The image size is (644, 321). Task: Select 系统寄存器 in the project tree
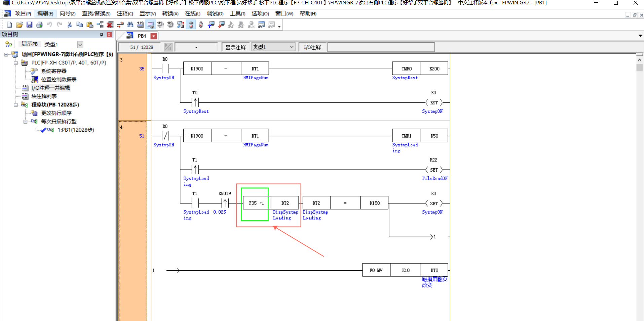tap(53, 71)
